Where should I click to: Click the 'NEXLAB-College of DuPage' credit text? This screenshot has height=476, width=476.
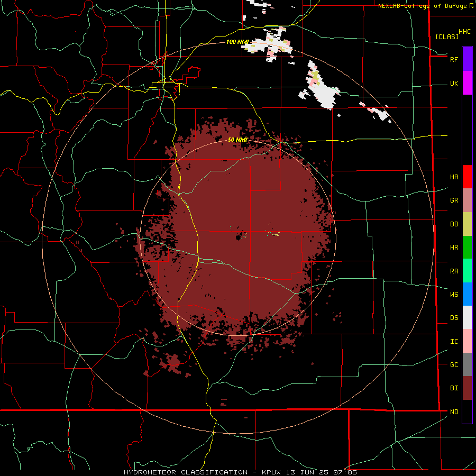click(422, 6)
